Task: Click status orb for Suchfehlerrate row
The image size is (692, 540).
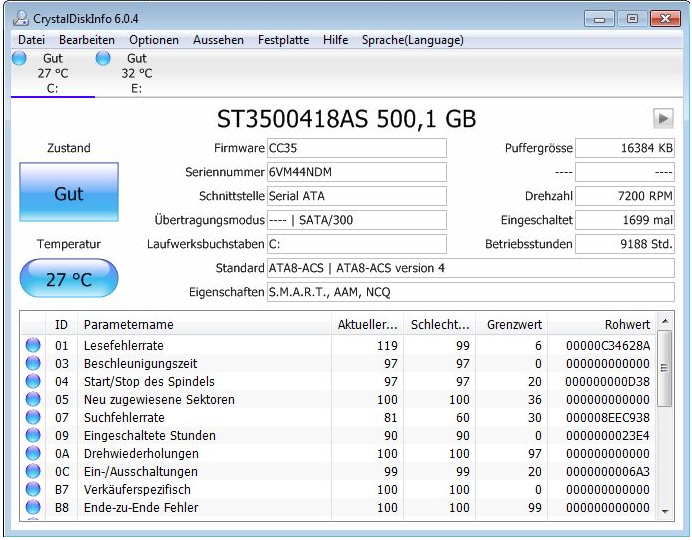Action: 33,417
